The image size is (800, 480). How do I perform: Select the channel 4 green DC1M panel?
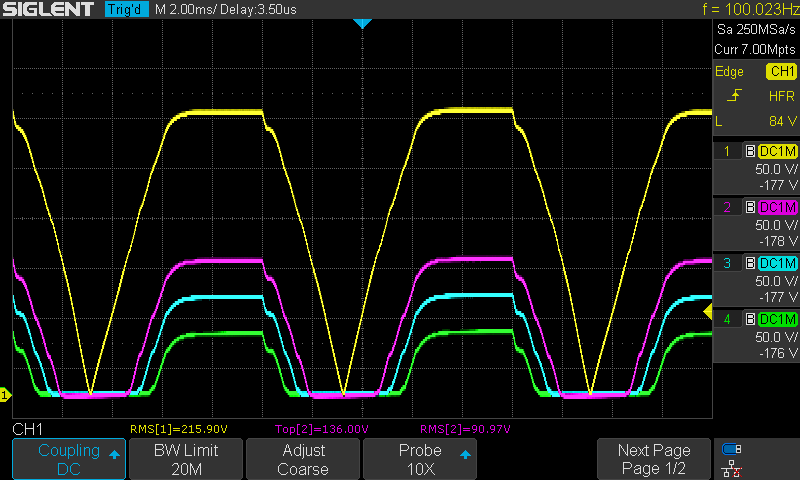click(x=756, y=336)
